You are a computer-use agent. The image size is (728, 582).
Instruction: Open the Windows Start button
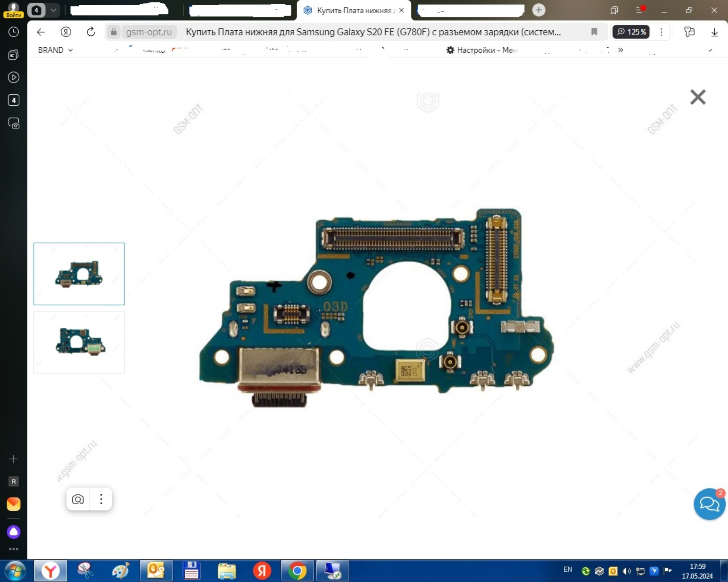15,571
